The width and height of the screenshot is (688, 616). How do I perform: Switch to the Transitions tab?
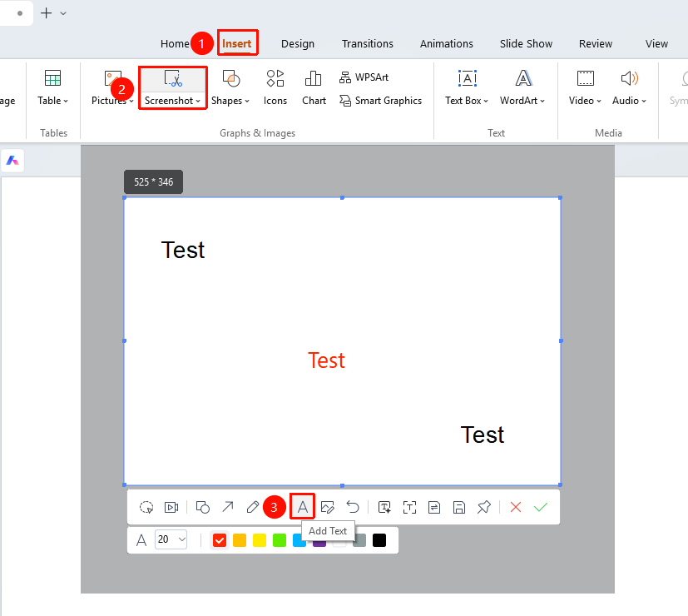pyautogui.click(x=367, y=43)
